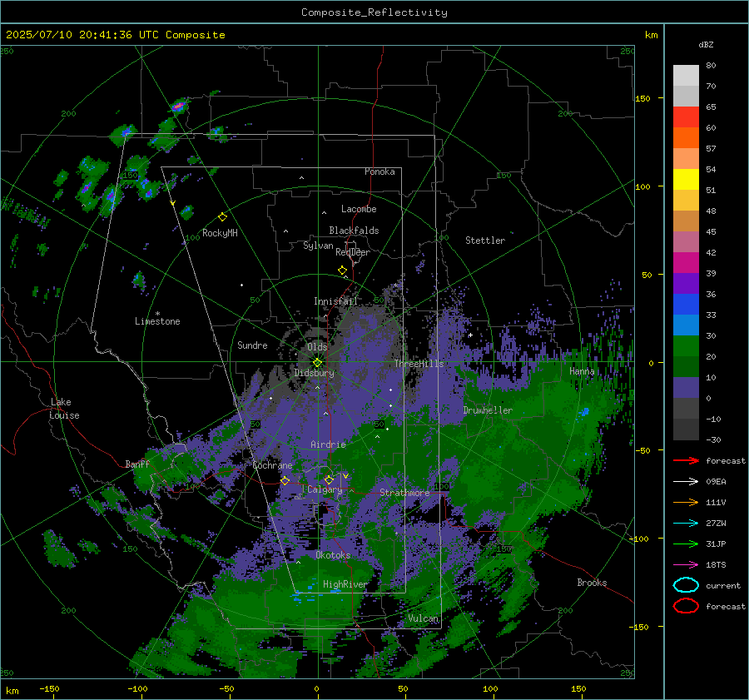
Task: Click the light gray 80 dBZ swatch
Action: (x=686, y=75)
